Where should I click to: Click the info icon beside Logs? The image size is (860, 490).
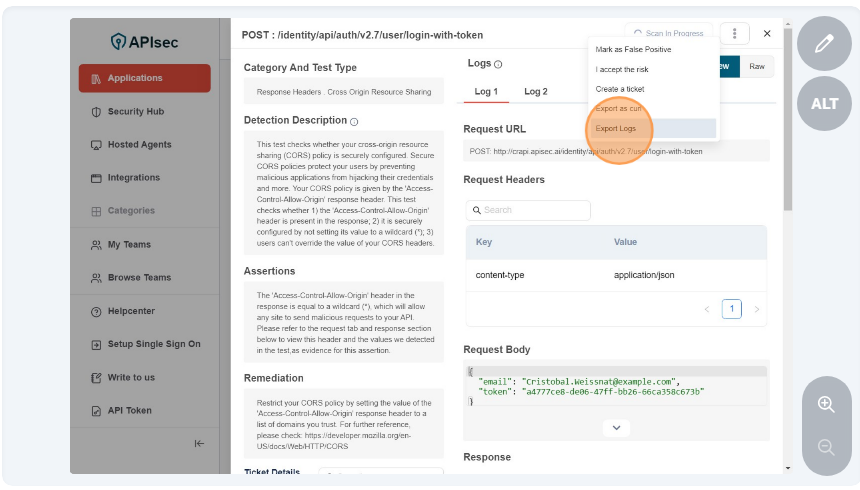click(498, 65)
